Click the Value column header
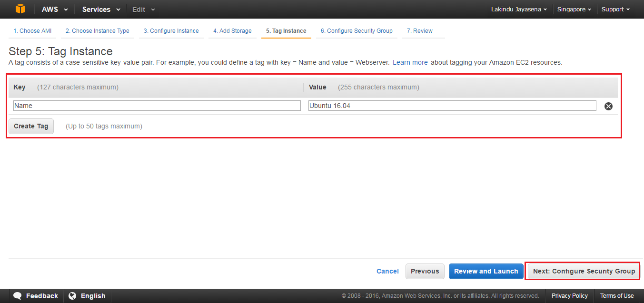This screenshot has width=644, height=303. pyautogui.click(x=317, y=87)
